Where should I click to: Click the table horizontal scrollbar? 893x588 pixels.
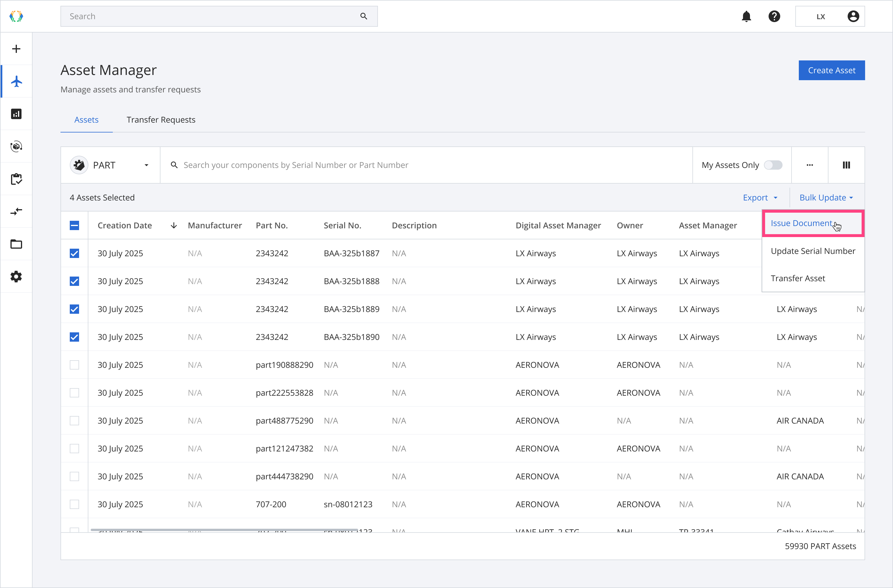click(x=224, y=530)
